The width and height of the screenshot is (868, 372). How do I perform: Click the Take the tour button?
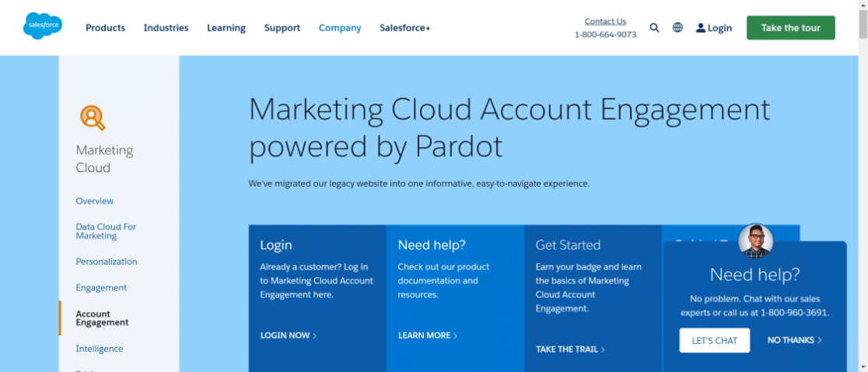(790, 28)
